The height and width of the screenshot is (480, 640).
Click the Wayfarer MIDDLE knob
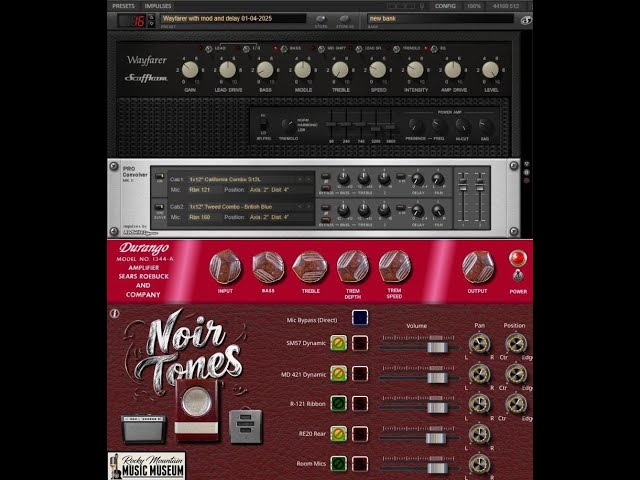click(302, 70)
